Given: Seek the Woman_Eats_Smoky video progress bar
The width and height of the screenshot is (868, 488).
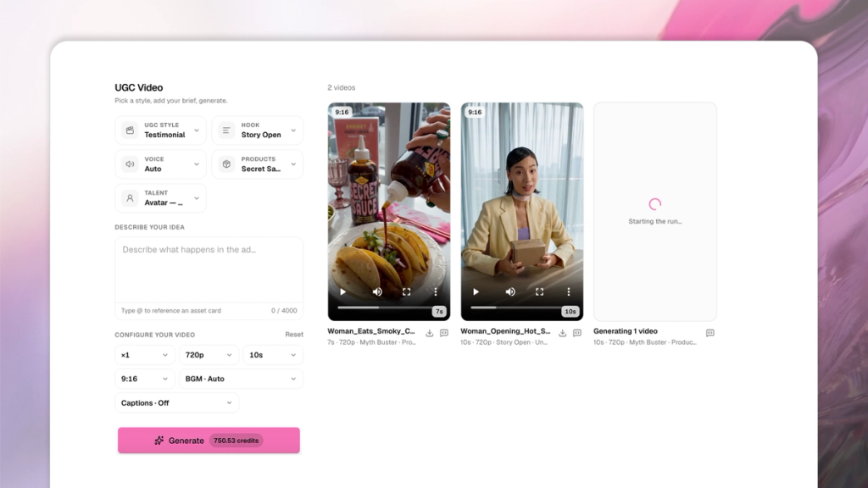Looking at the screenshot, I should coord(384,308).
